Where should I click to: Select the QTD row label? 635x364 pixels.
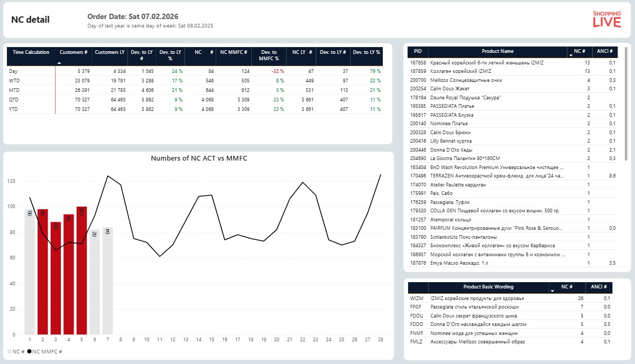point(14,100)
